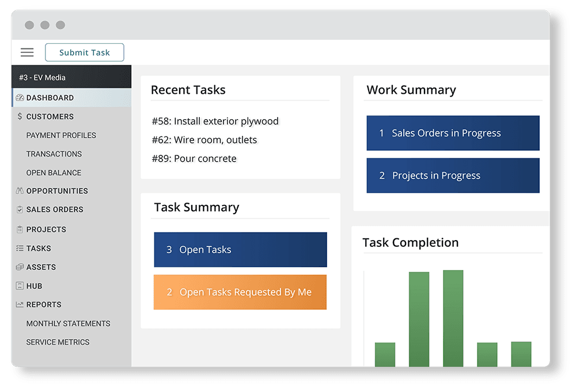Click the Customers dollar sign icon

pyautogui.click(x=19, y=116)
